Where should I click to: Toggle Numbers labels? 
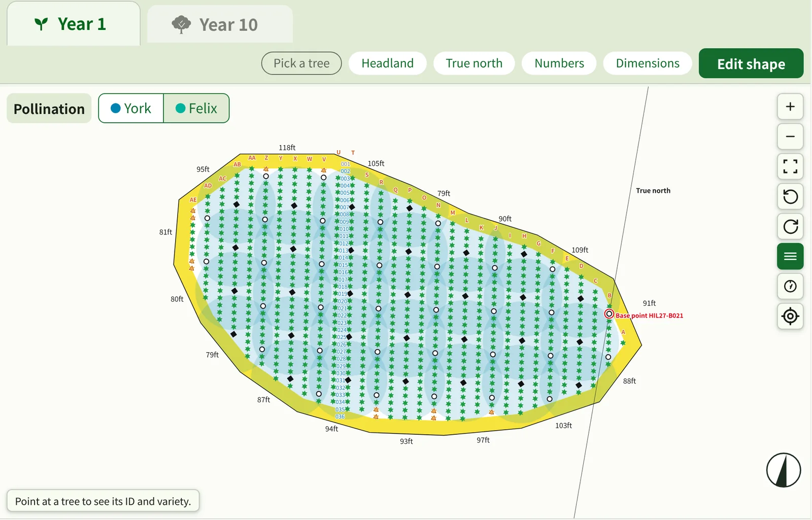[x=559, y=63]
